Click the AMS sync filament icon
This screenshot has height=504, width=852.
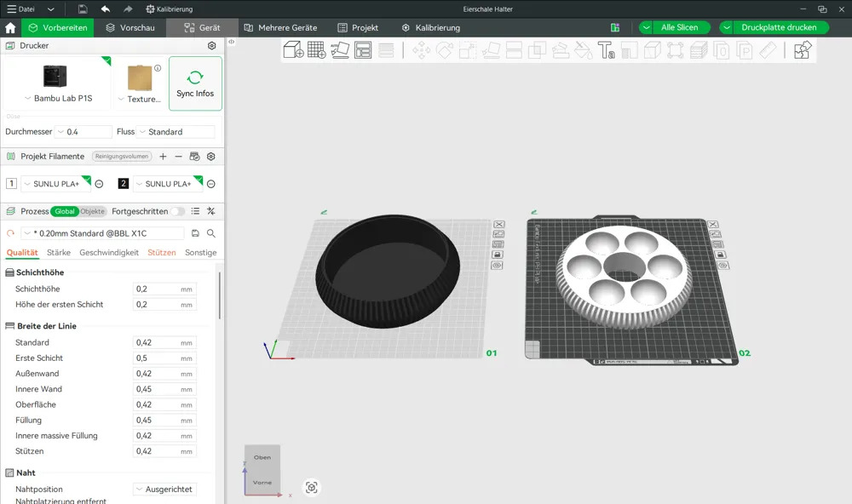click(x=194, y=157)
